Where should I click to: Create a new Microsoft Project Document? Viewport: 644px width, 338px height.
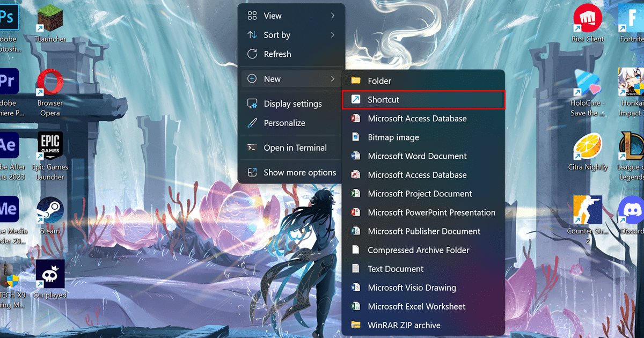coord(423,194)
